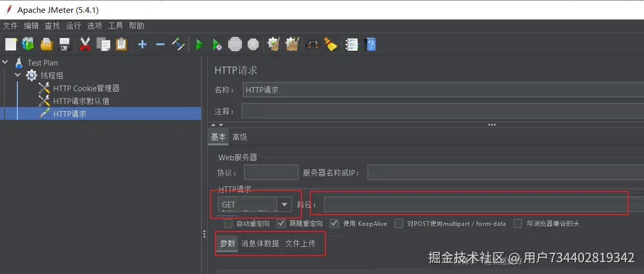Open the 运行 menu

click(x=74, y=26)
